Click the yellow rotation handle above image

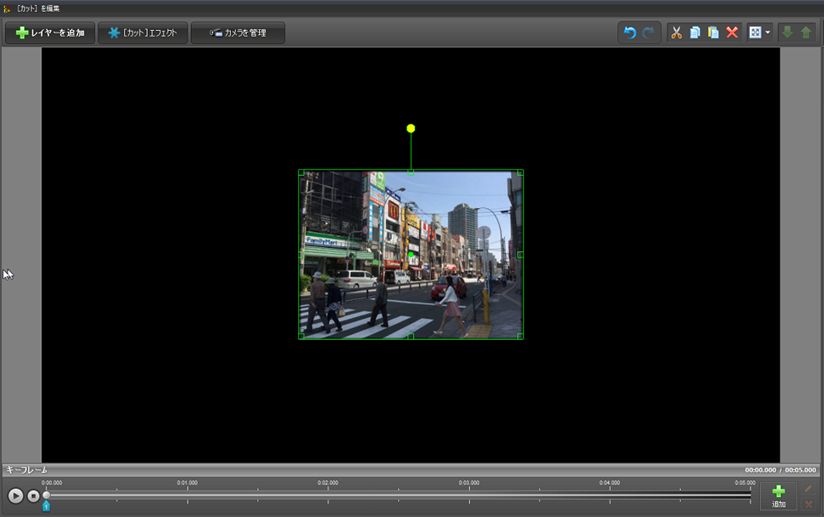click(411, 128)
